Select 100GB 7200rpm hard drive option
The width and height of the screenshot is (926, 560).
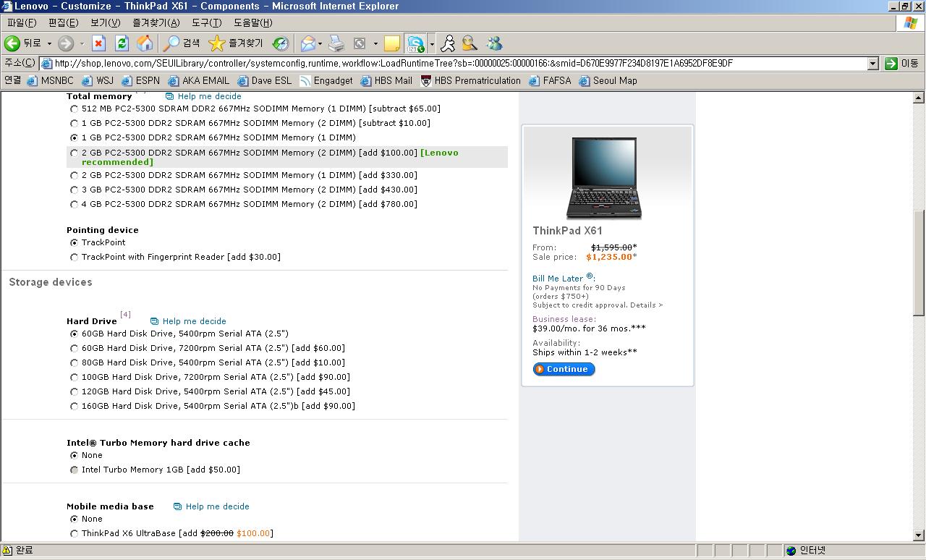[x=74, y=377]
